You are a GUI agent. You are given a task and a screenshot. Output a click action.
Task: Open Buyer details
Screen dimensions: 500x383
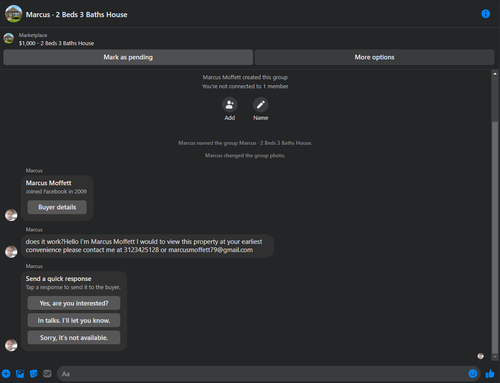tap(57, 207)
